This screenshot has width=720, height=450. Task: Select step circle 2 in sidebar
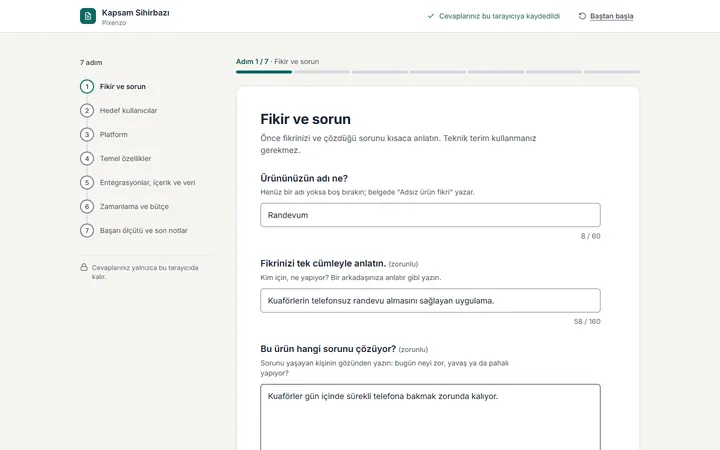[x=87, y=111]
